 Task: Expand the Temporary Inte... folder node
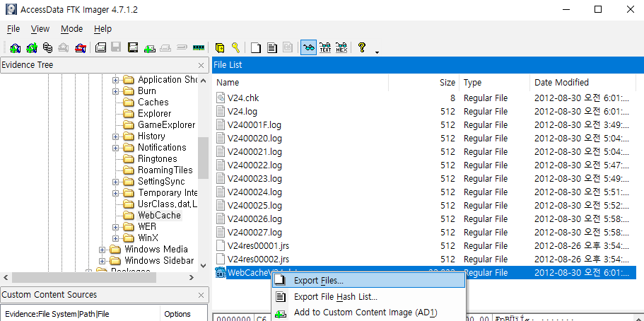tap(115, 193)
